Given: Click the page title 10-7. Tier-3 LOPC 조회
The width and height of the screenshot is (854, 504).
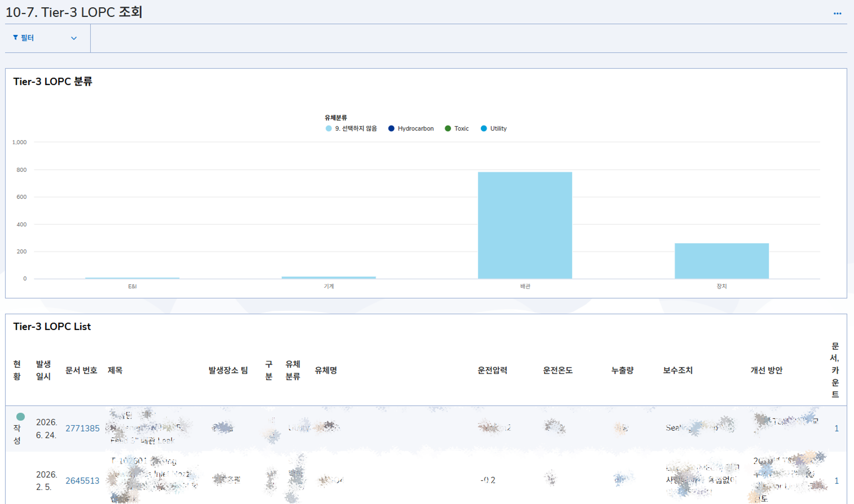Looking at the screenshot, I should pos(74,12).
